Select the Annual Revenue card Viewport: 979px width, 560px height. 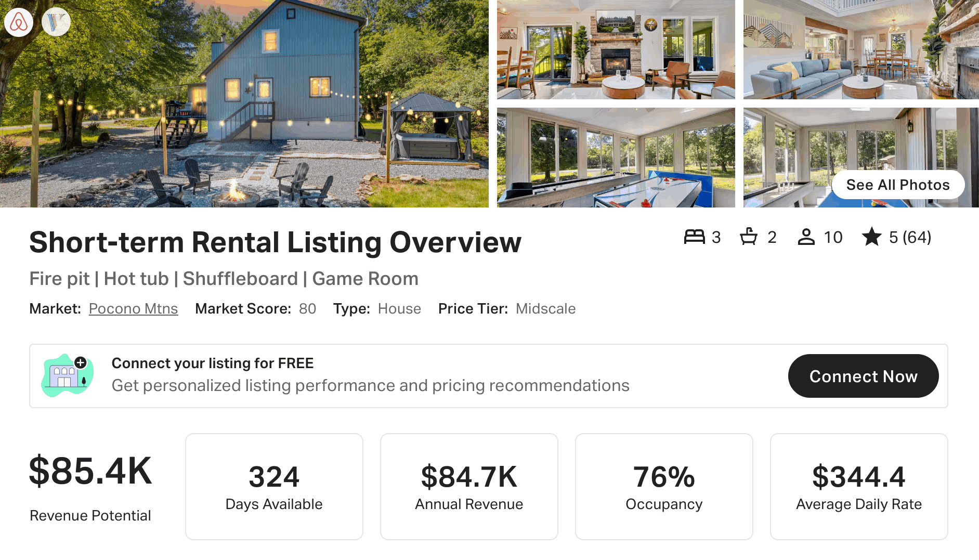click(x=469, y=487)
